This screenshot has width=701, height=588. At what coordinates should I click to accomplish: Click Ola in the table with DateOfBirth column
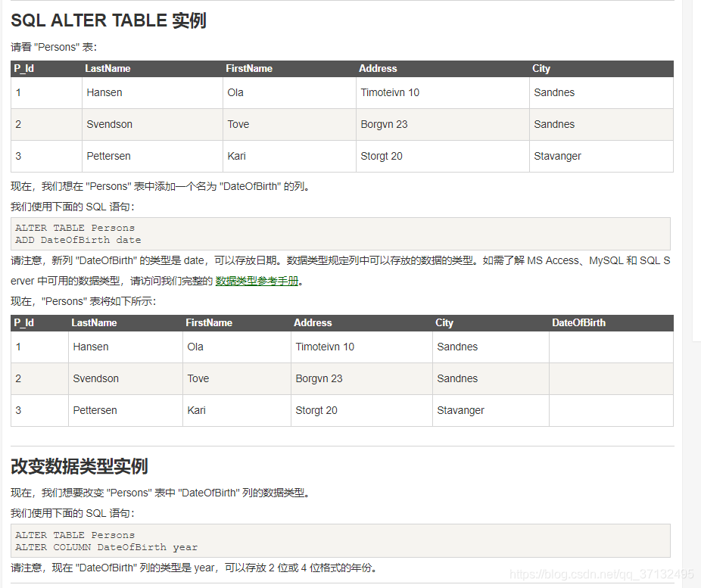pos(195,347)
